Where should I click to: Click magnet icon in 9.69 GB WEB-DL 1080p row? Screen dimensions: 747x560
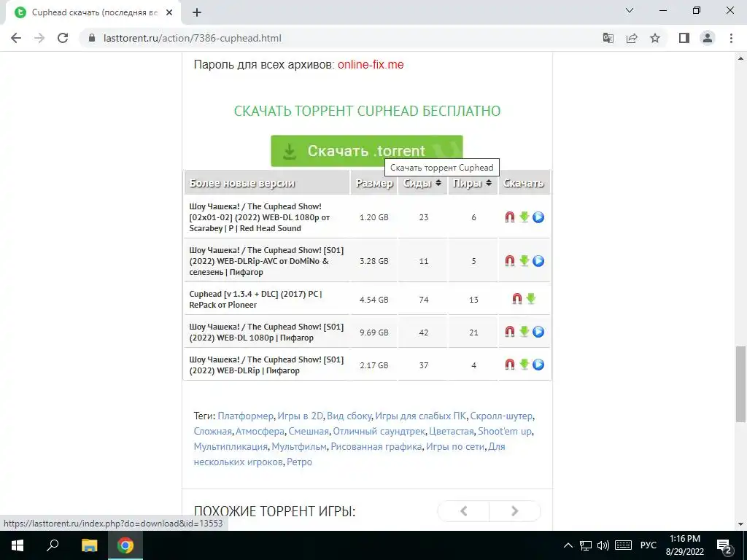(x=510, y=332)
